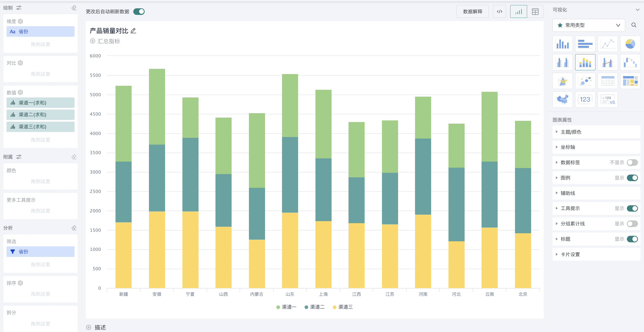Select the table chart type icon
The height and width of the screenshot is (332, 644).
pyautogui.click(x=607, y=81)
